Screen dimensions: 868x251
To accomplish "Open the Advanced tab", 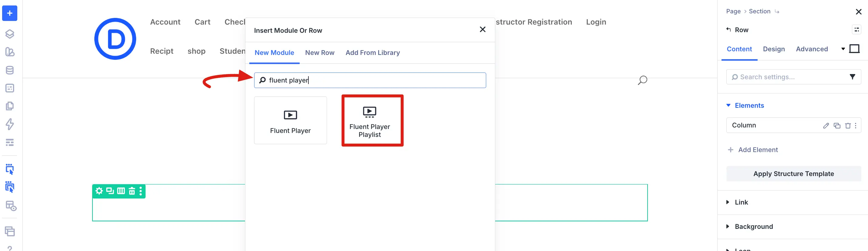I will pos(812,49).
